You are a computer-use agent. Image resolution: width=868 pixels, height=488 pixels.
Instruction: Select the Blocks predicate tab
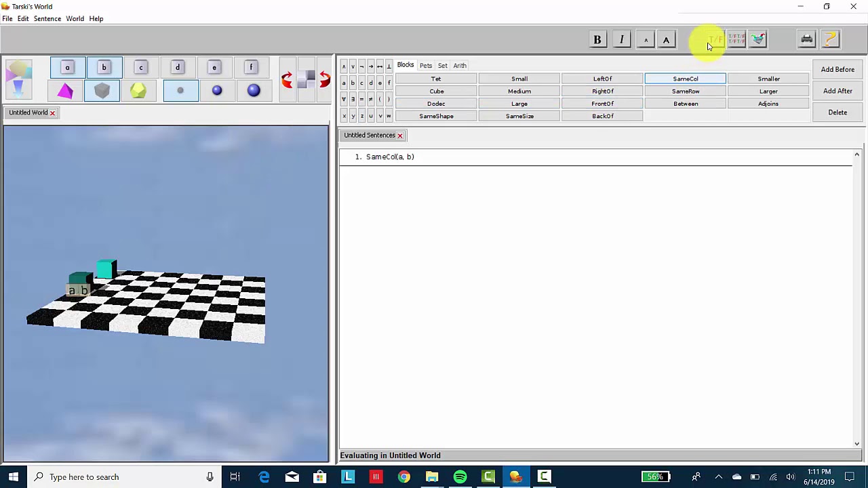406,65
